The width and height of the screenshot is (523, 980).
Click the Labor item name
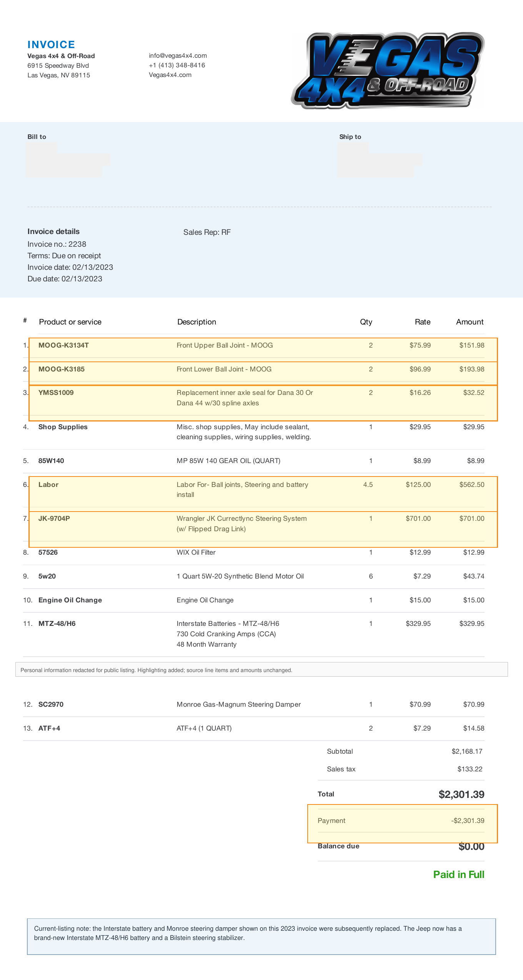click(x=48, y=485)
